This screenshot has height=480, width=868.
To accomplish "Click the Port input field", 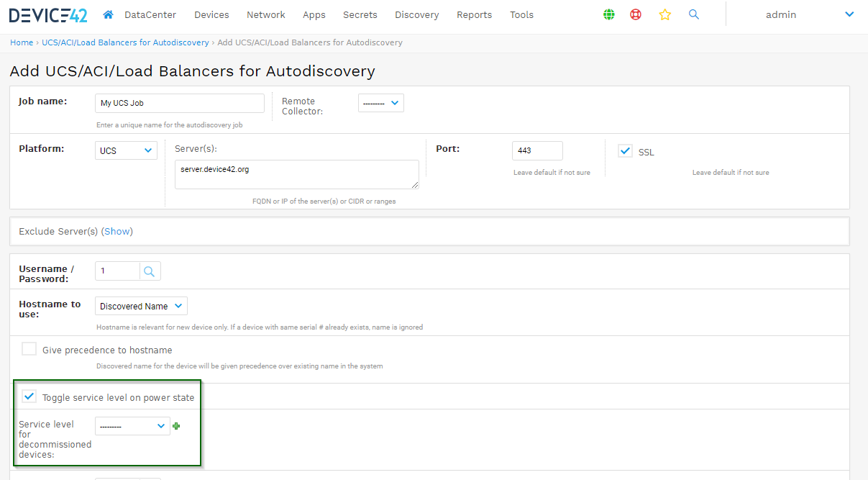I will click(537, 150).
